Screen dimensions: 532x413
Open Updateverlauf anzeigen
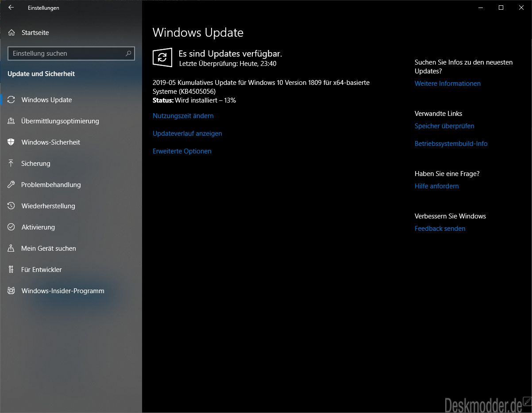coord(187,134)
